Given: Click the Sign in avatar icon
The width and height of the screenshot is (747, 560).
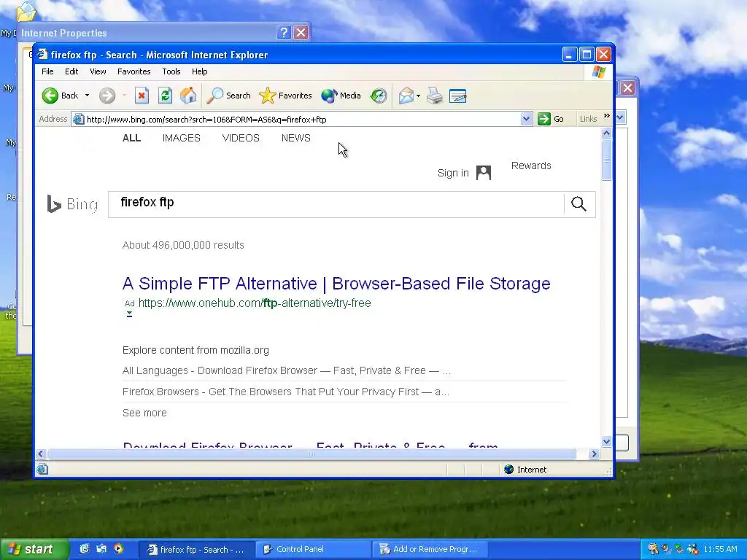Looking at the screenshot, I should pyautogui.click(x=484, y=173).
